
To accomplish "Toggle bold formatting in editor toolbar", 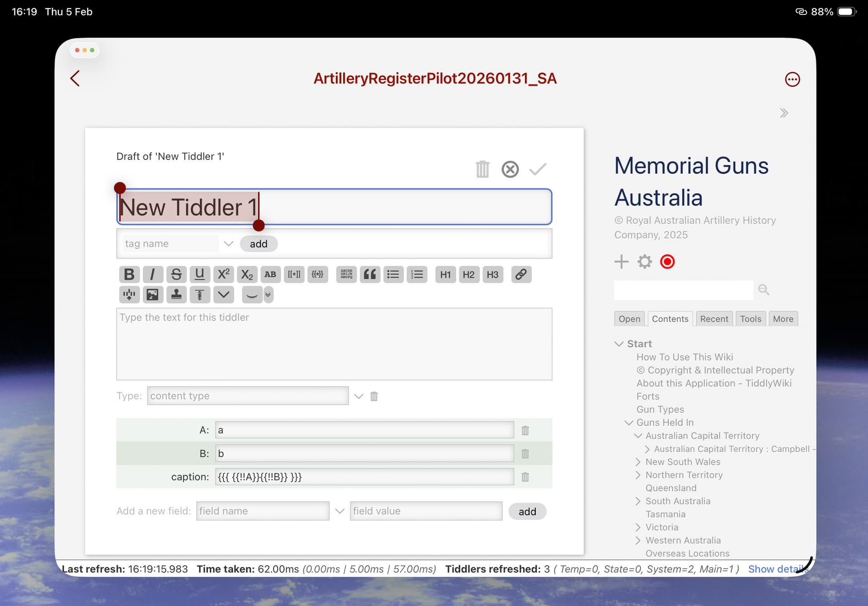I will coord(129,274).
